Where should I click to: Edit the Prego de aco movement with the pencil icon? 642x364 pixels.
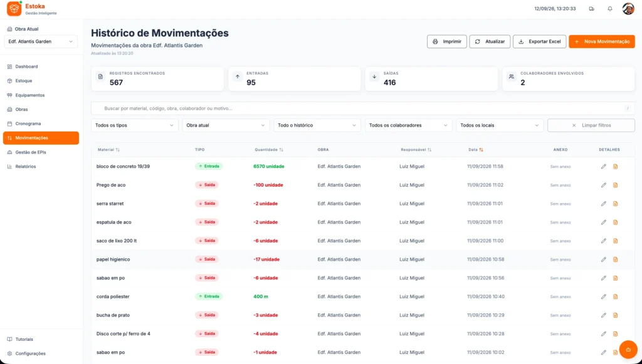pos(604,185)
